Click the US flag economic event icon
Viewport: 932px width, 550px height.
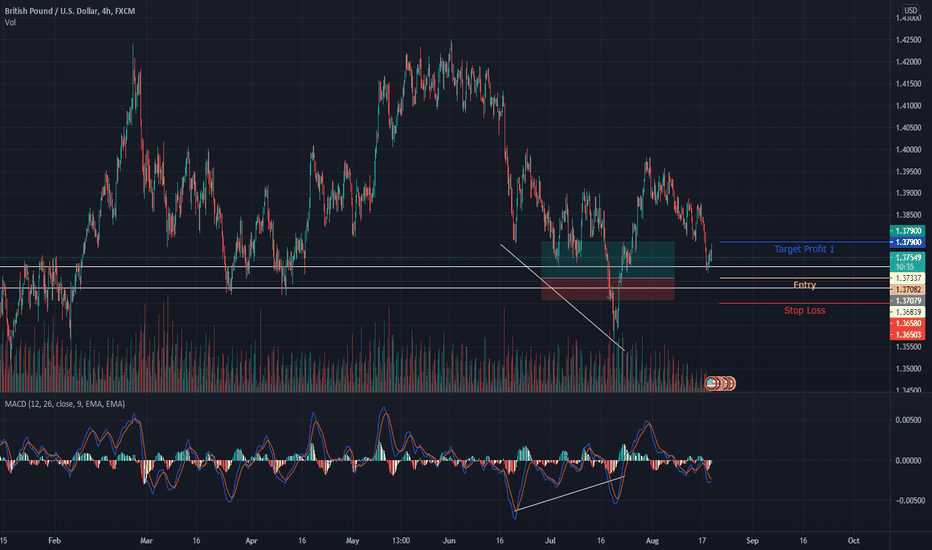(711, 384)
